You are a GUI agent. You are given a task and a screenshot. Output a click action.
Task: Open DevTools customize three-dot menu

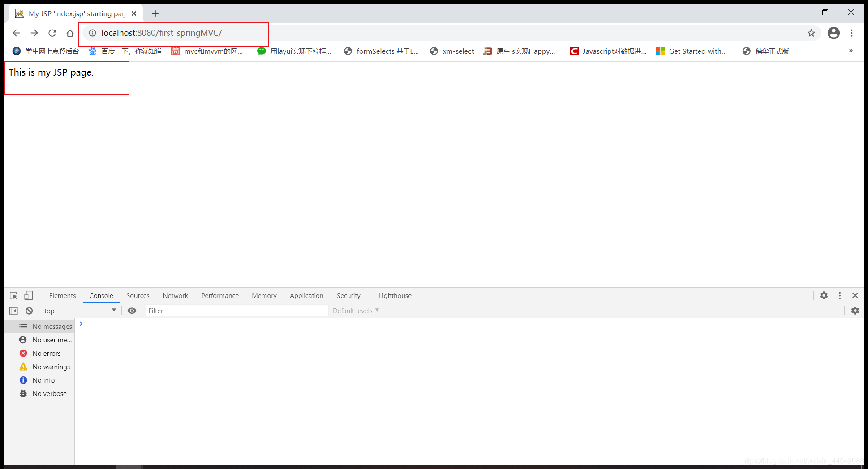pyautogui.click(x=840, y=295)
